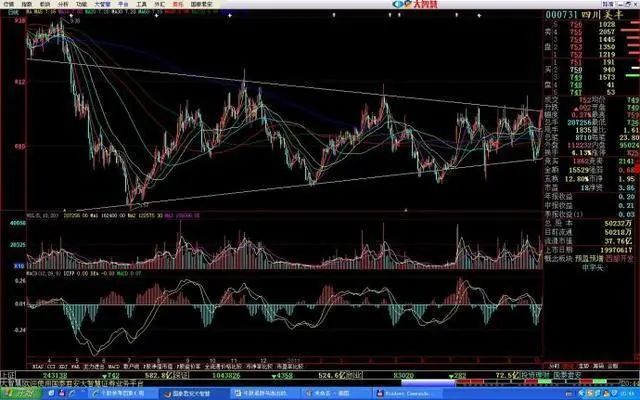Image resolution: width=640 pixels, height=400 pixels.
Task: Select the MACD indicator tab
Action: coord(113,367)
